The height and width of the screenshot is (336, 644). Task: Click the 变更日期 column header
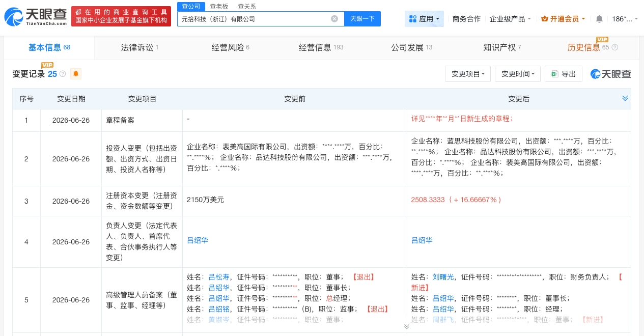71,99
